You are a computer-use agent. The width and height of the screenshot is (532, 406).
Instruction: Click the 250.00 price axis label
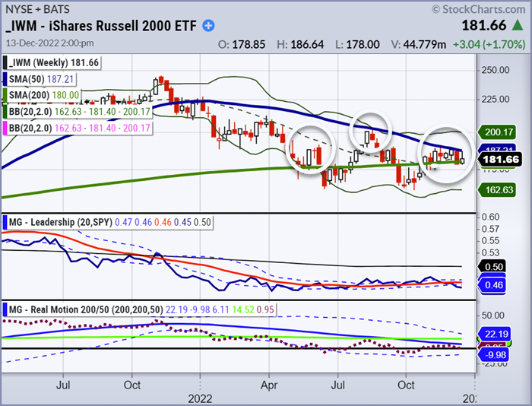click(x=496, y=70)
